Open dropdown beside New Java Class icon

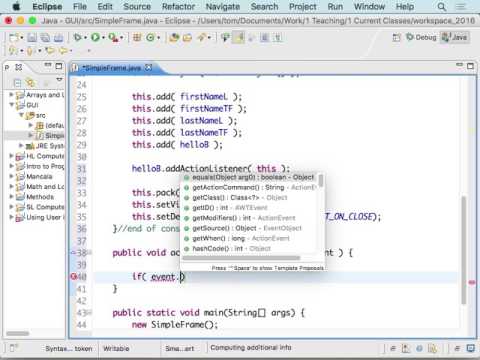(x=158, y=38)
